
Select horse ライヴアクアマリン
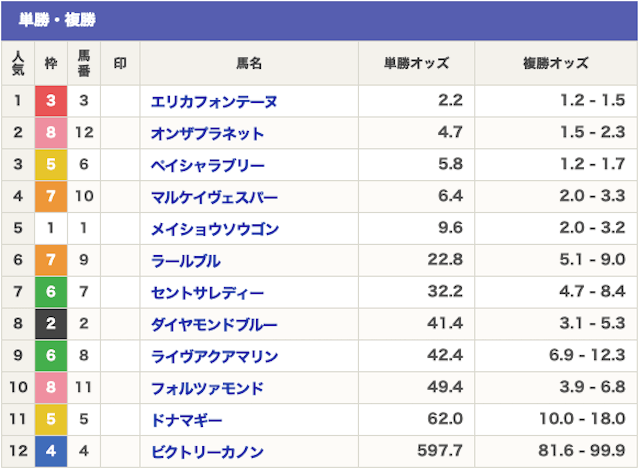click(214, 356)
